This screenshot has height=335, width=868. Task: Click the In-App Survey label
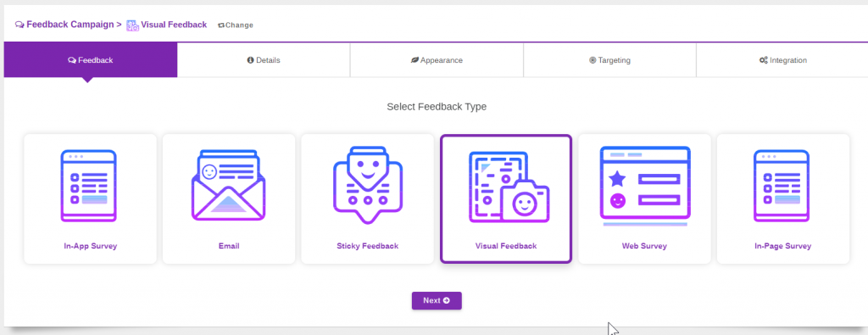click(90, 246)
